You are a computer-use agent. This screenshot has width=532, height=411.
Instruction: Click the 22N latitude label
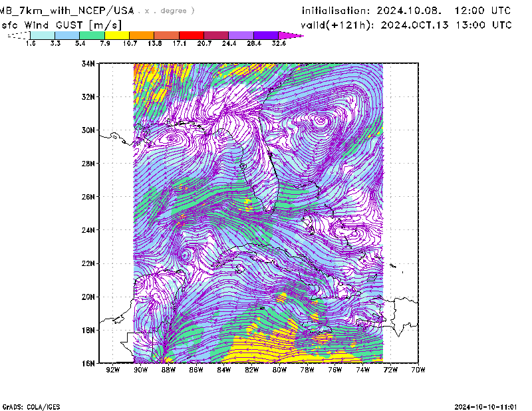pyautogui.click(x=88, y=263)
